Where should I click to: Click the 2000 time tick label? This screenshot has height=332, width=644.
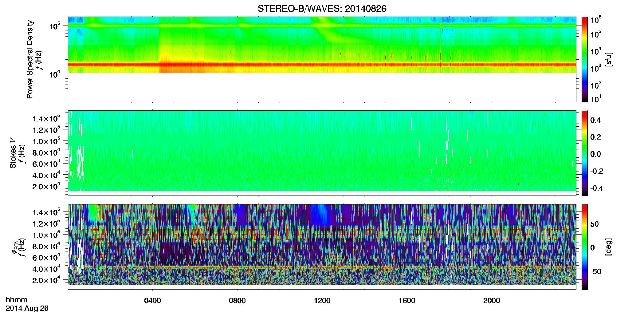[492, 301]
